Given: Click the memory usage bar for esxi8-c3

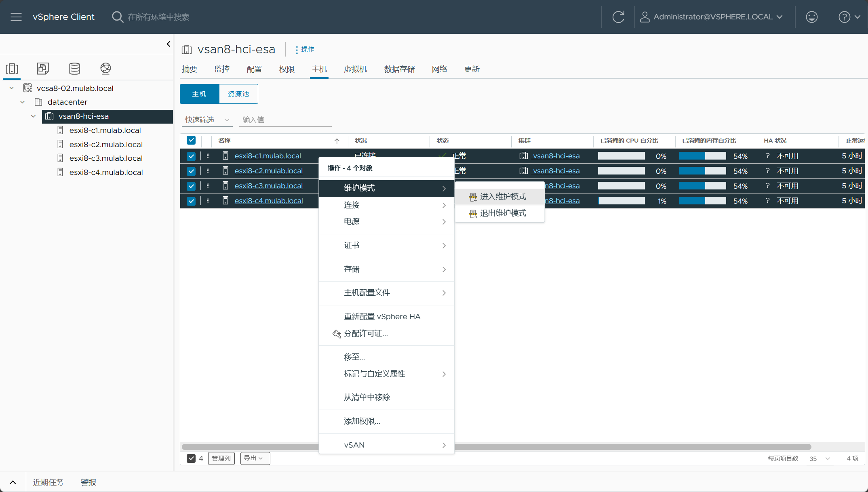Looking at the screenshot, I should click(x=703, y=186).
